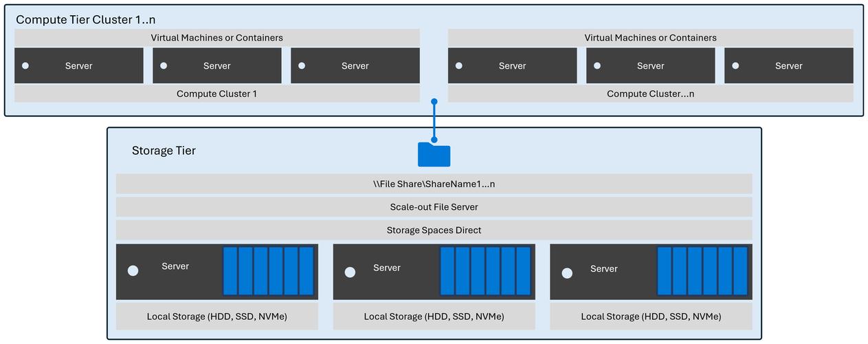The image size is (868, 344).
Task: Click Local Storage label under the middle storage server
Action: [434, 316]
